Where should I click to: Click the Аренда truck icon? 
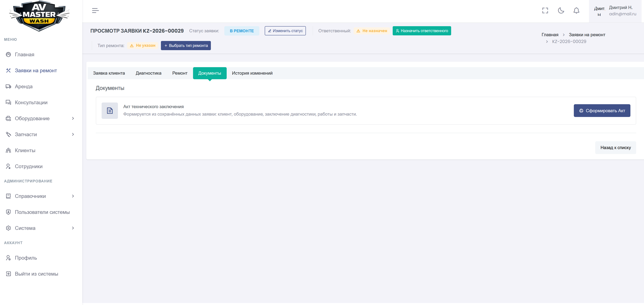8,87
